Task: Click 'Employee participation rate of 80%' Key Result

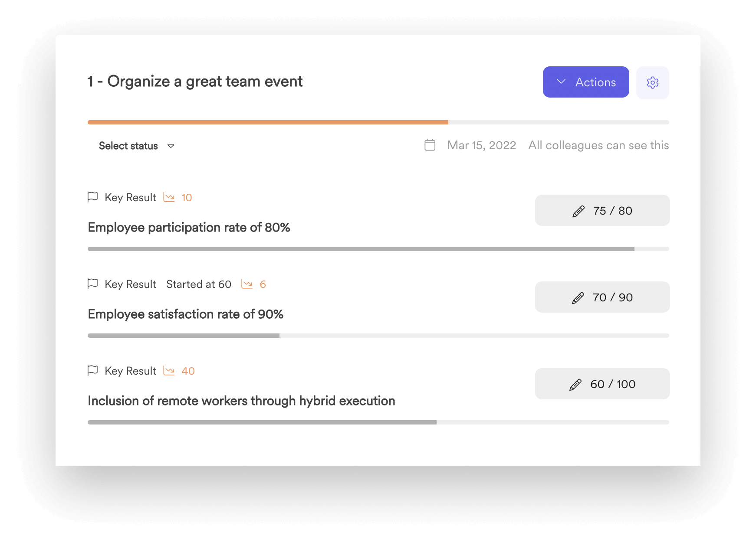Action: tap(189, 227)
